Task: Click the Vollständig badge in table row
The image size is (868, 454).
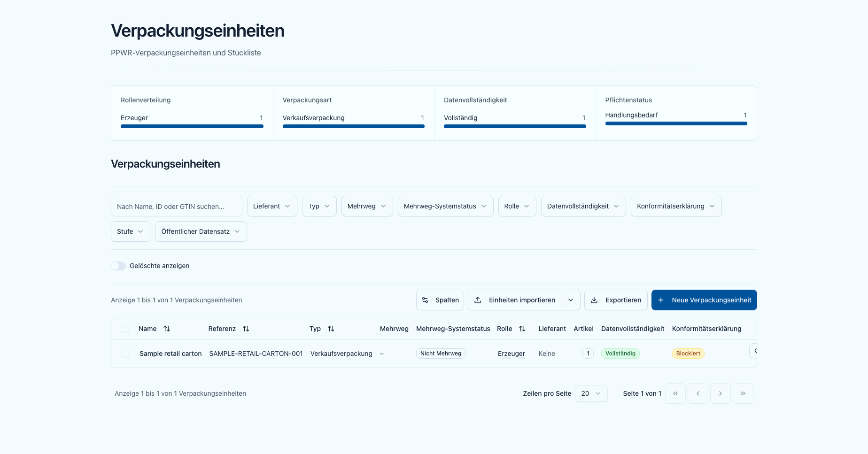Action: (620, 354)
